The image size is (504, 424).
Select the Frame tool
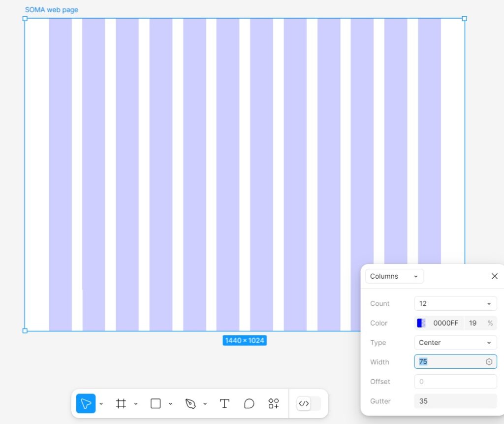click(x=121, y=403)
